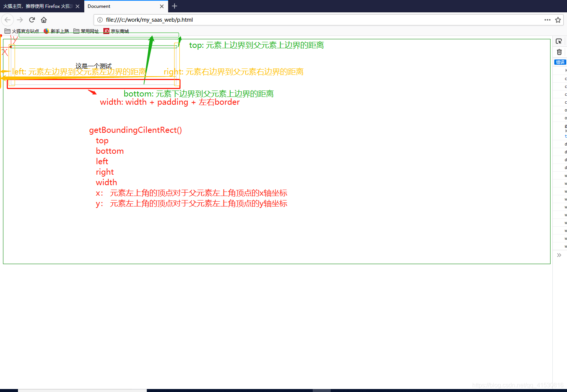The image size is (567, 392).
Task: Open a new tab with plus button
Action: pyautogui.click(x=175, y=6)
